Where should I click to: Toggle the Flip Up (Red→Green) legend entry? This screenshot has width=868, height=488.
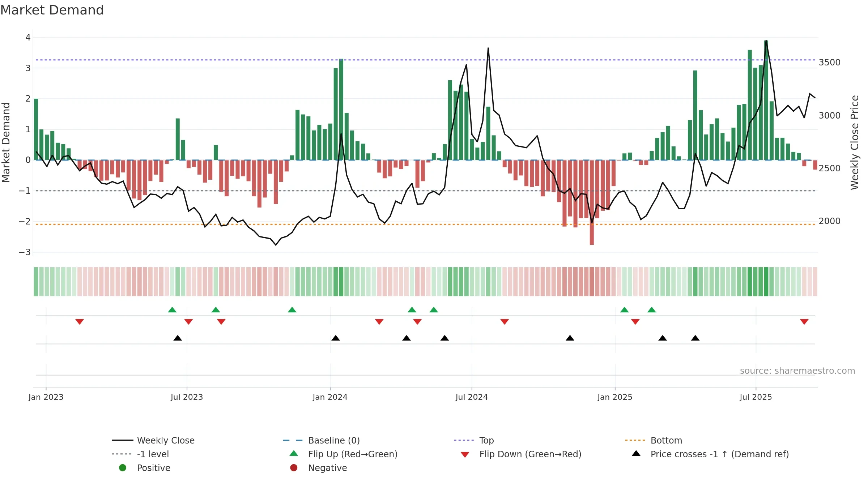(343, 454)
